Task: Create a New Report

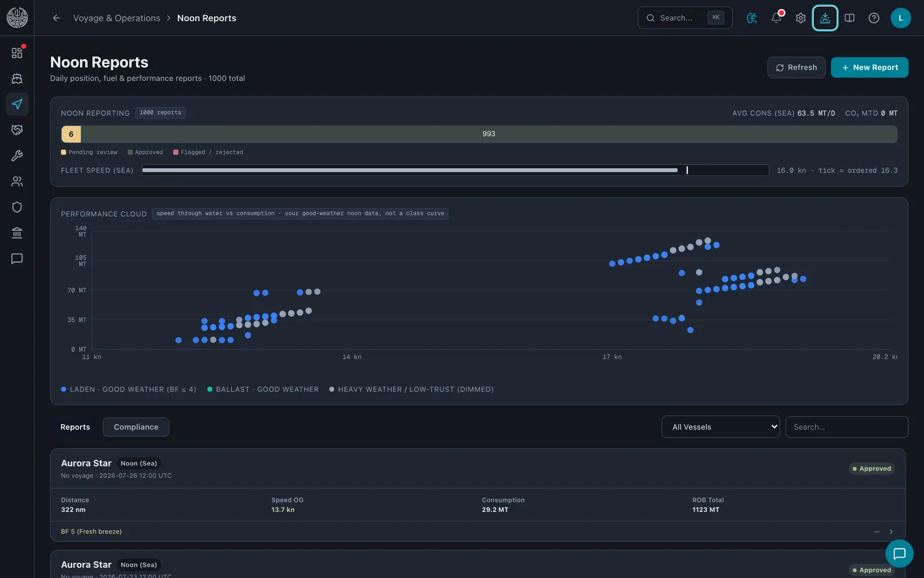Action: click(869, 68)
